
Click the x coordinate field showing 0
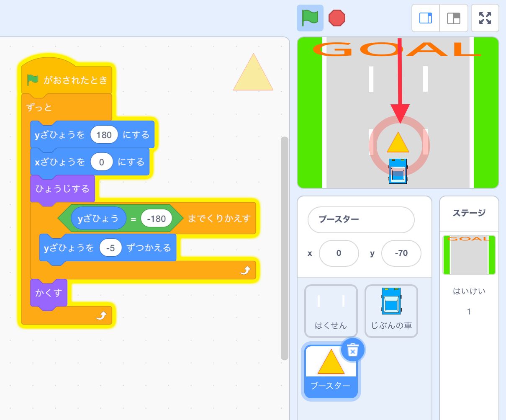[339, 253]
